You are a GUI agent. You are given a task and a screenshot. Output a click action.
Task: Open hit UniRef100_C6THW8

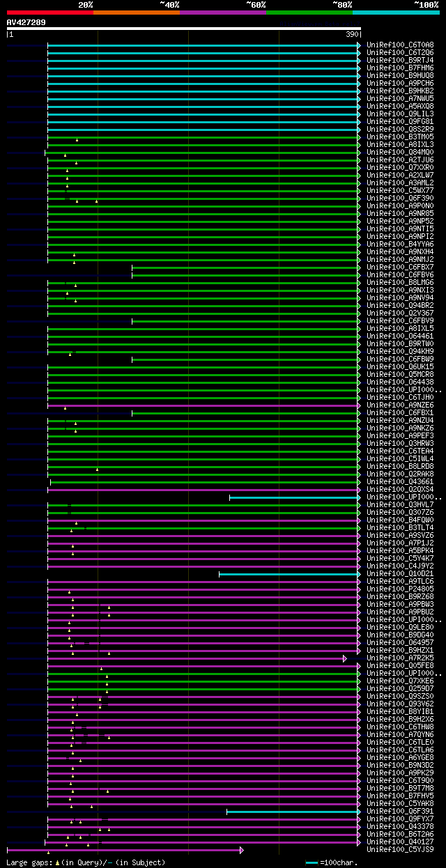tap(400, 727)
